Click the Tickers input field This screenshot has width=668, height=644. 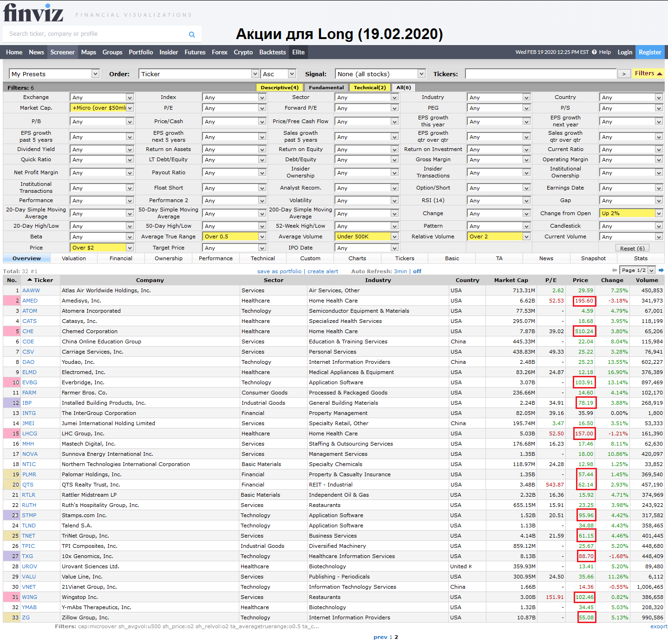541,74
